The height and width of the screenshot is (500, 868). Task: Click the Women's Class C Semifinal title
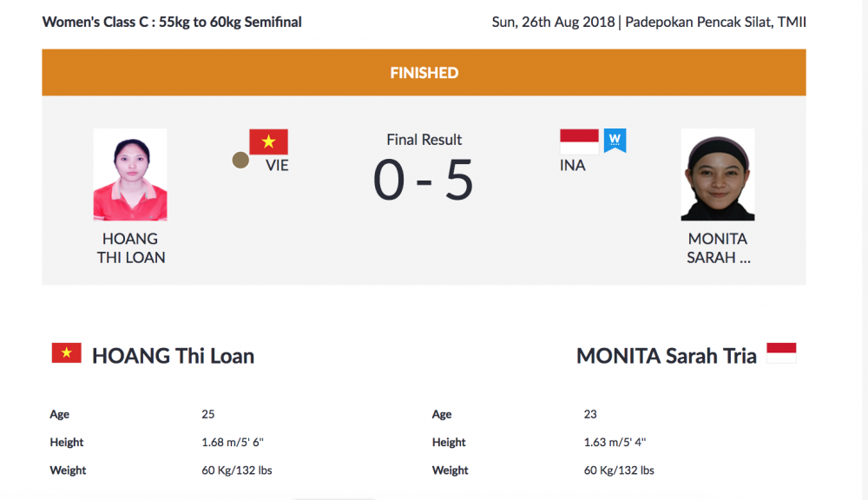(172, 22)
